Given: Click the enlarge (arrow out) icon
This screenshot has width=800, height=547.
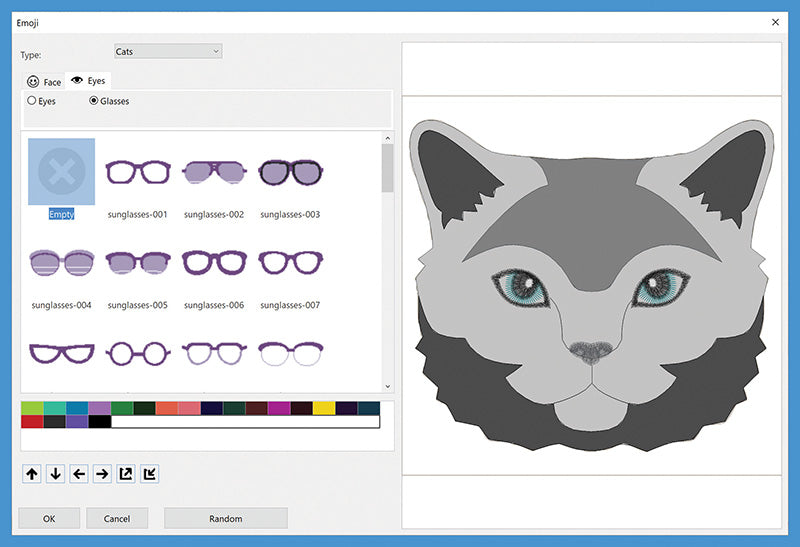Looking at the screenshot, I should coord(125,474).
